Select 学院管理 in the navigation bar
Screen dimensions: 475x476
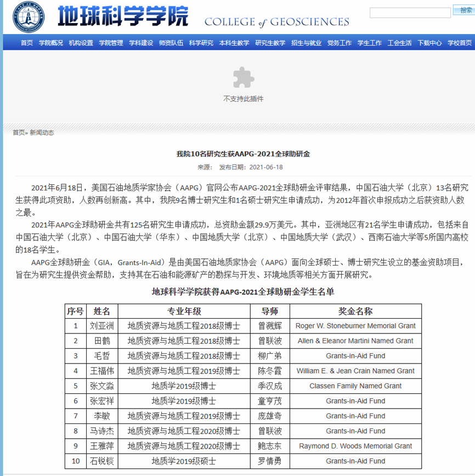111,43
